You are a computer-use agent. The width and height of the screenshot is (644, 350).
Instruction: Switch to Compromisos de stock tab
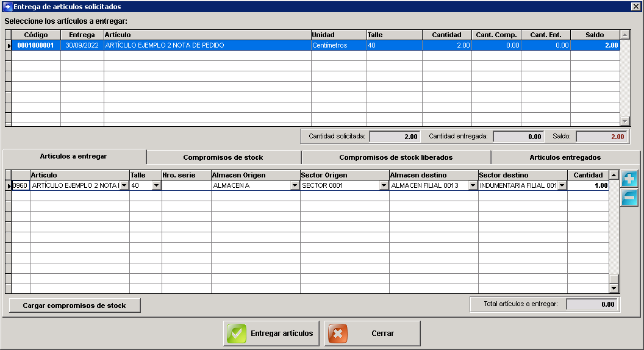coord(223,157)
